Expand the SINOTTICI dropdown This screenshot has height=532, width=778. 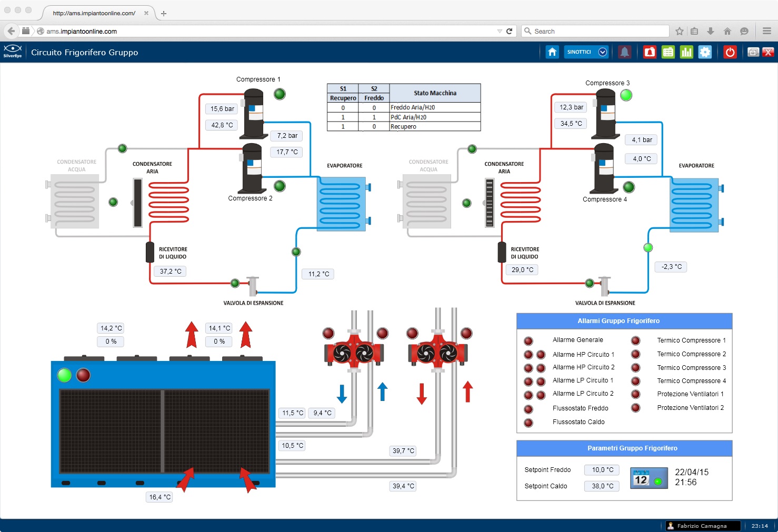click(603, 52)
